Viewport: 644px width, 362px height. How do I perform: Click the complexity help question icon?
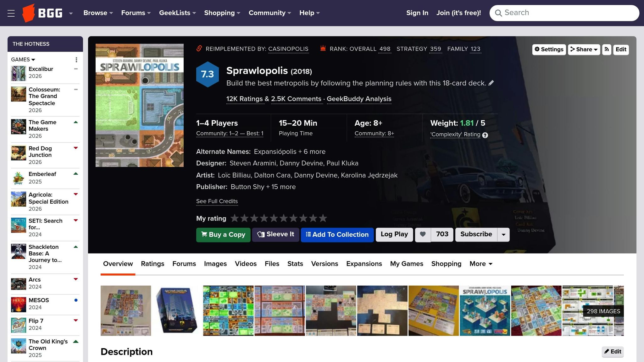(x=485, y=135)
